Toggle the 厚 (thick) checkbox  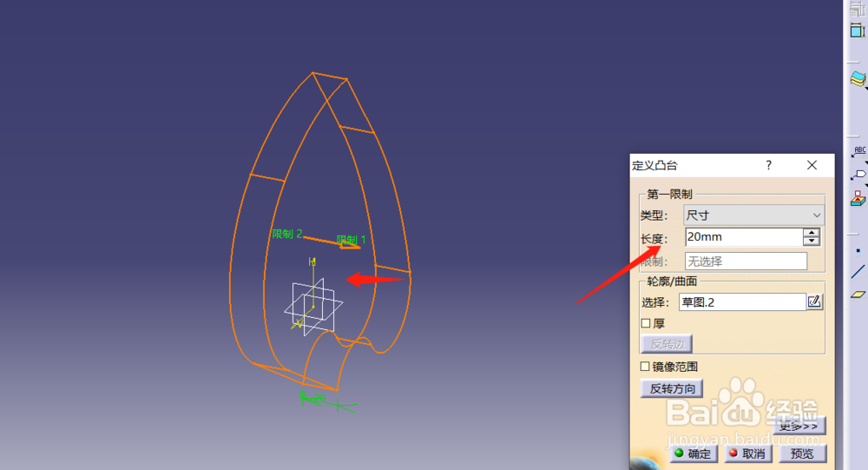coord(646,323)
